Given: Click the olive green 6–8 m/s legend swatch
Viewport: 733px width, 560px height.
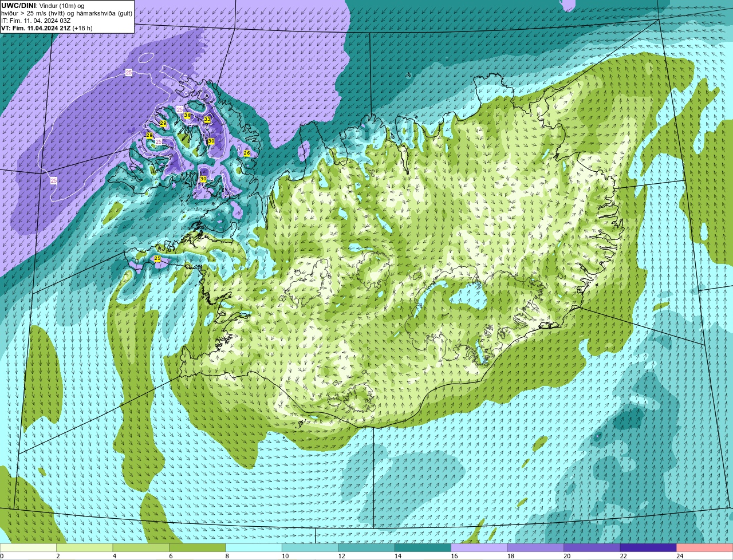Looking at the screenshot, I should 199,548.
